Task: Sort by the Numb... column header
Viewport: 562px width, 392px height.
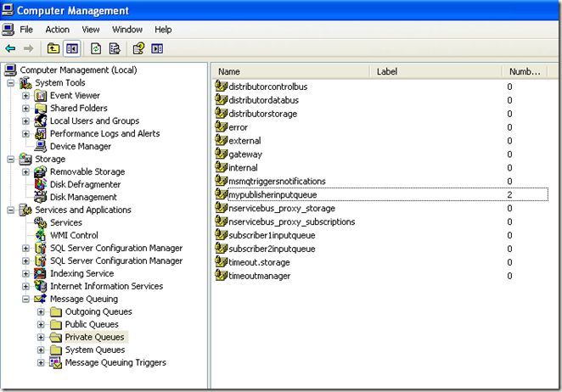Action: [525, 71]
